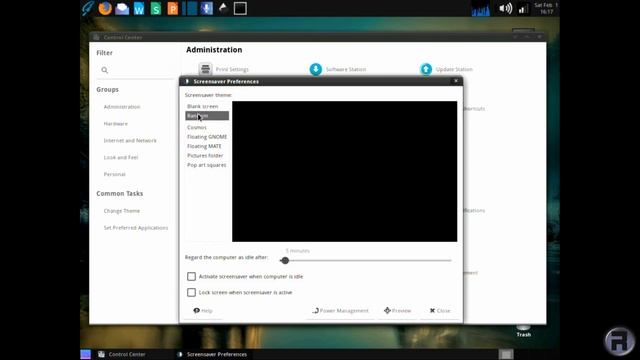Open Print Settings in Control Center
Image resolution: width=640 pixels, height=360 pixels.
(x=224, y=69)
